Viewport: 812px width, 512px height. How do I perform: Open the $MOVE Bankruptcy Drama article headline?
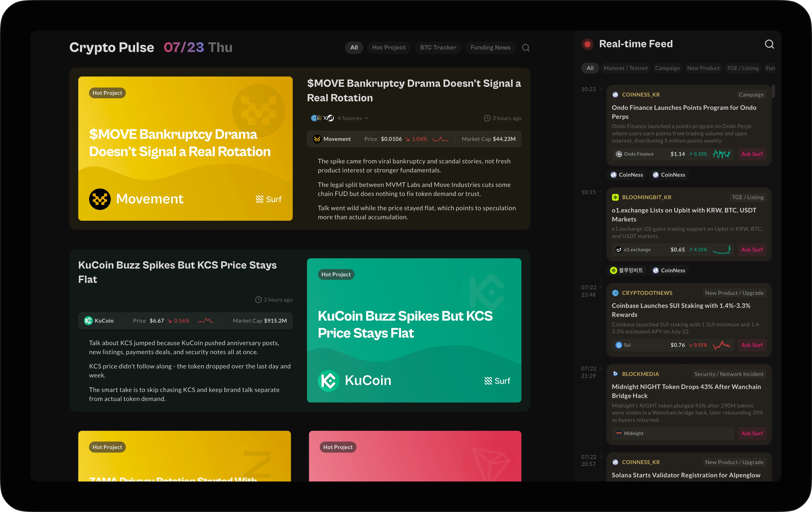[414, 91]
